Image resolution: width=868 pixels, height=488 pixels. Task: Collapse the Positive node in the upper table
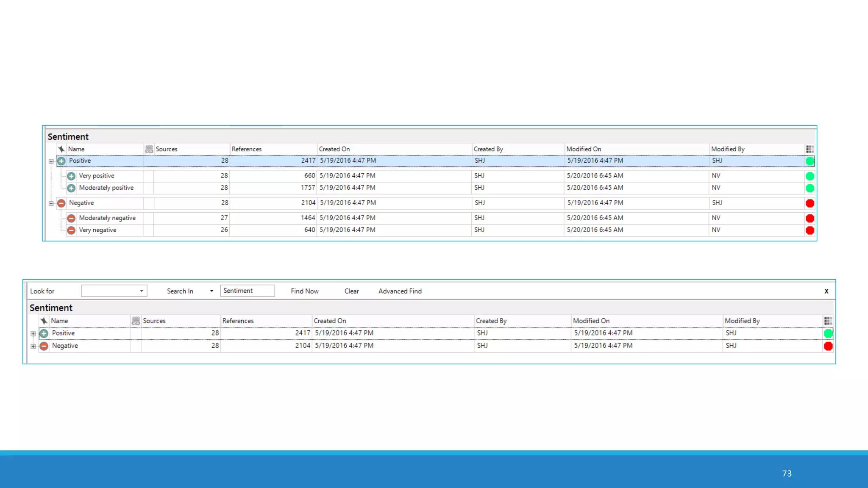point(51,161)
